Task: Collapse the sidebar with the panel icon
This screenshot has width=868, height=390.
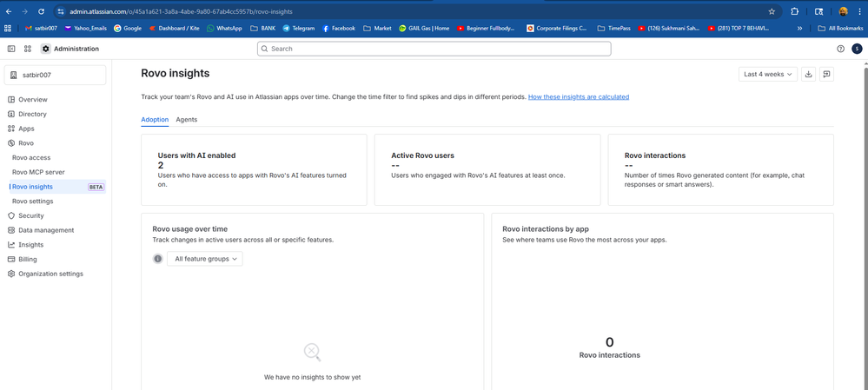Action: 11,49
